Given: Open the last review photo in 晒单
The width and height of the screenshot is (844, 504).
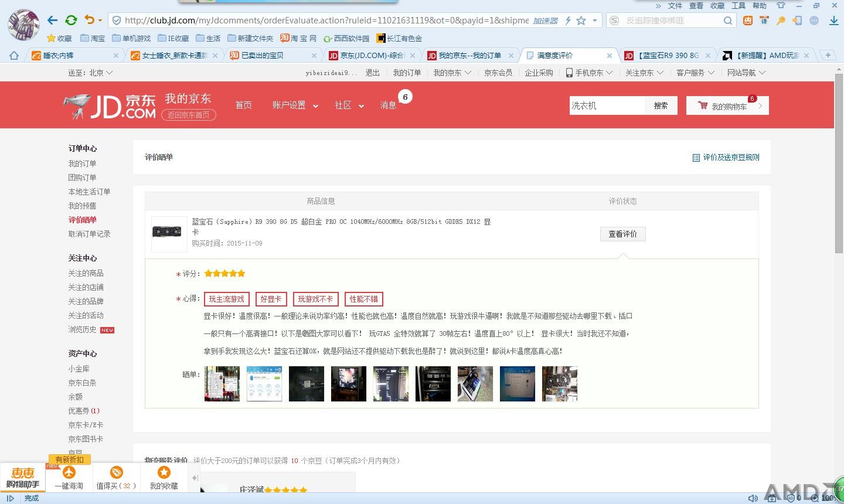Looking at the screenshot, I should pyautogui.click(x=560, y=384).
